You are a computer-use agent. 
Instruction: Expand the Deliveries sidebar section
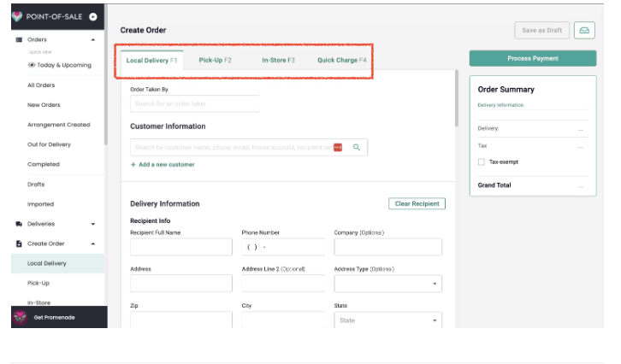(93, 224)
